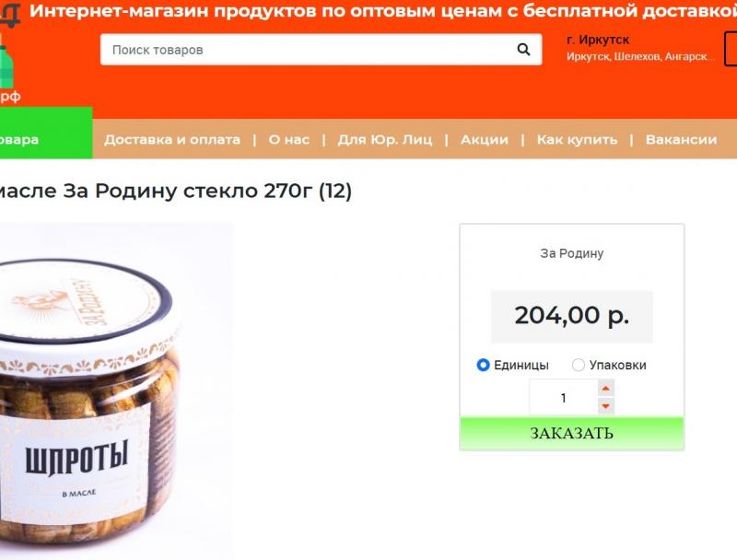Click the magnifier search icon
The height and width of the screenshot is (560, 737).
pos(523,50)
